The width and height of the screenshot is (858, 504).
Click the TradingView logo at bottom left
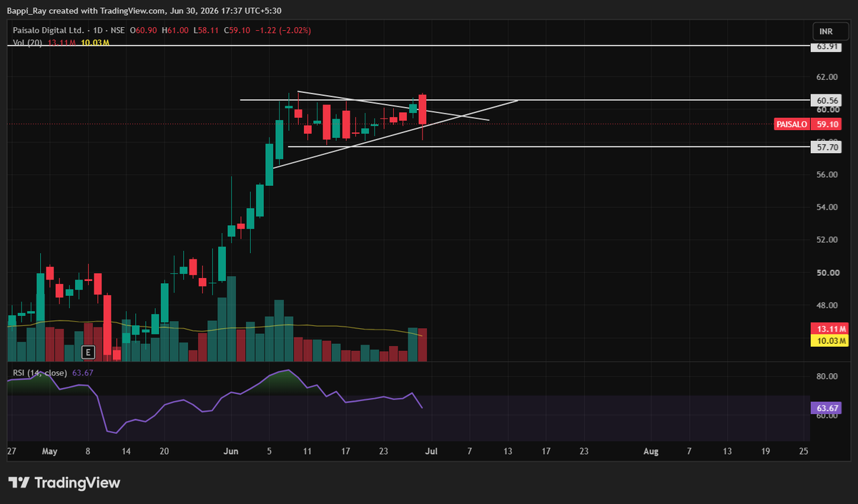coord(64,483)
